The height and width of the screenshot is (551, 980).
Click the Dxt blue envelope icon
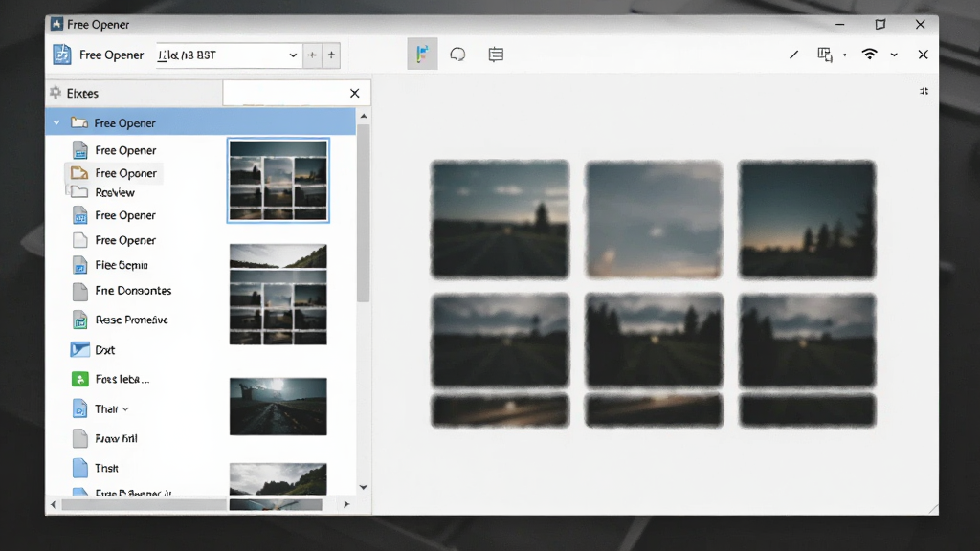[80, 349]
